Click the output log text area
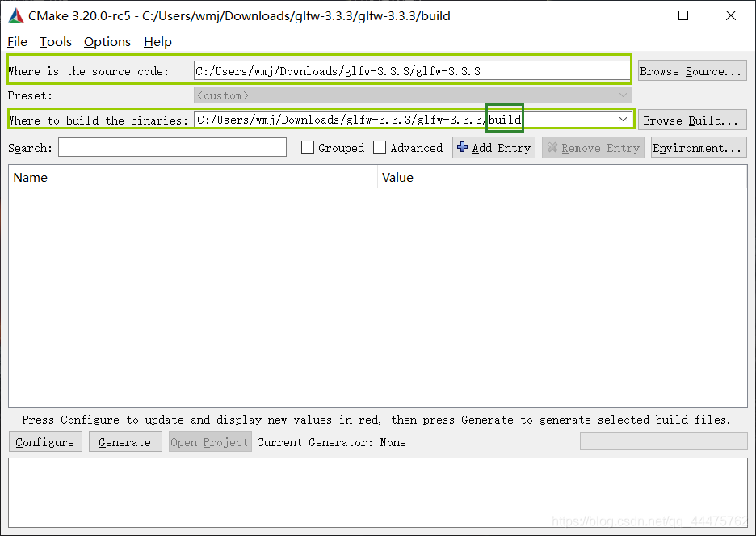Image resolution: width=756 pixels, height=536 pixels. 377,492
